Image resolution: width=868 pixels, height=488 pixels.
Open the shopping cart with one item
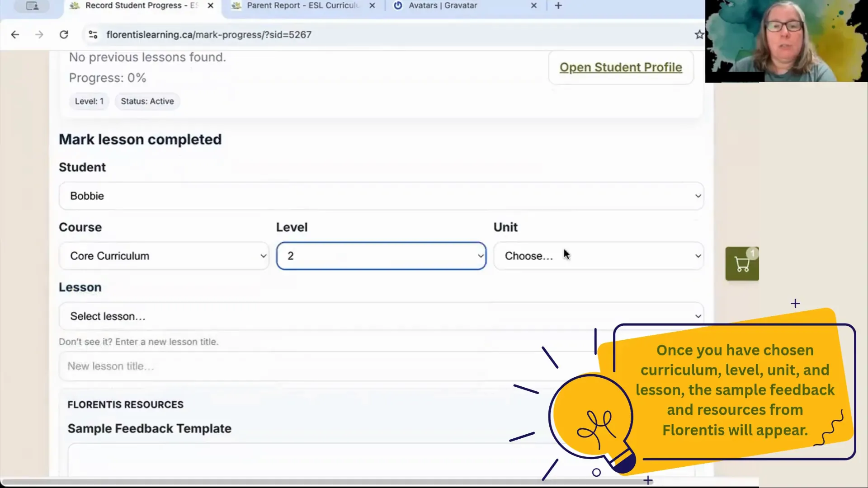(742, 263)
